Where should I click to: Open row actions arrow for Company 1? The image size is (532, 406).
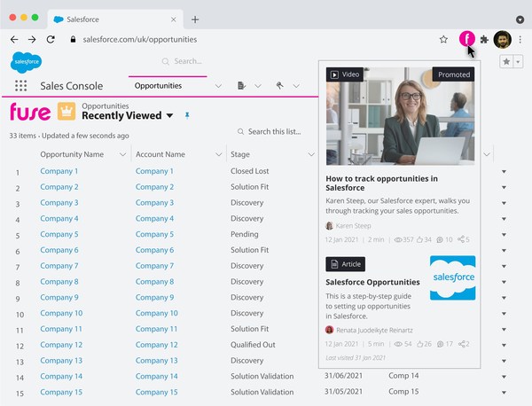[504, 172]
